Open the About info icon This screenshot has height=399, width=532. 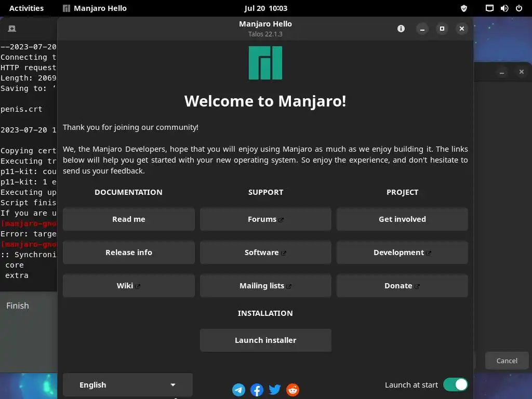pyautogui.click(x=401, y=29)
